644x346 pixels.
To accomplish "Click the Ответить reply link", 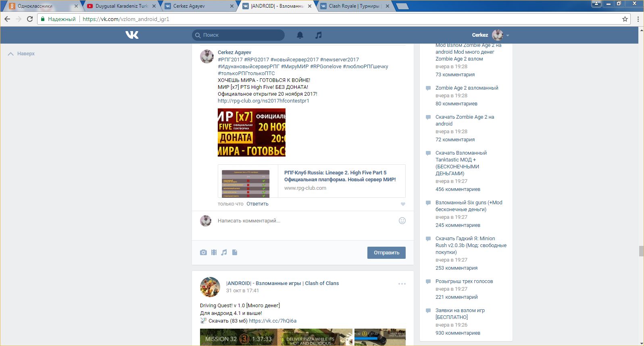I will point(257,204).
